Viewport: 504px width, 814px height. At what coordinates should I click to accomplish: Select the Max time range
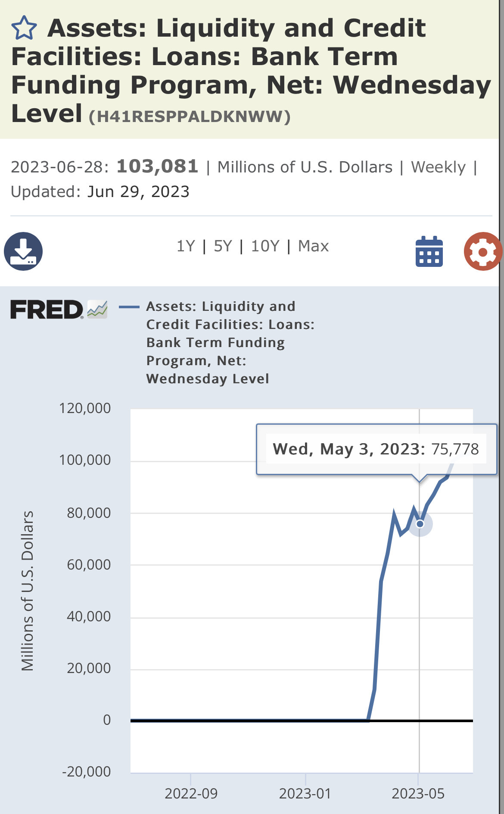tap(313, 246)
